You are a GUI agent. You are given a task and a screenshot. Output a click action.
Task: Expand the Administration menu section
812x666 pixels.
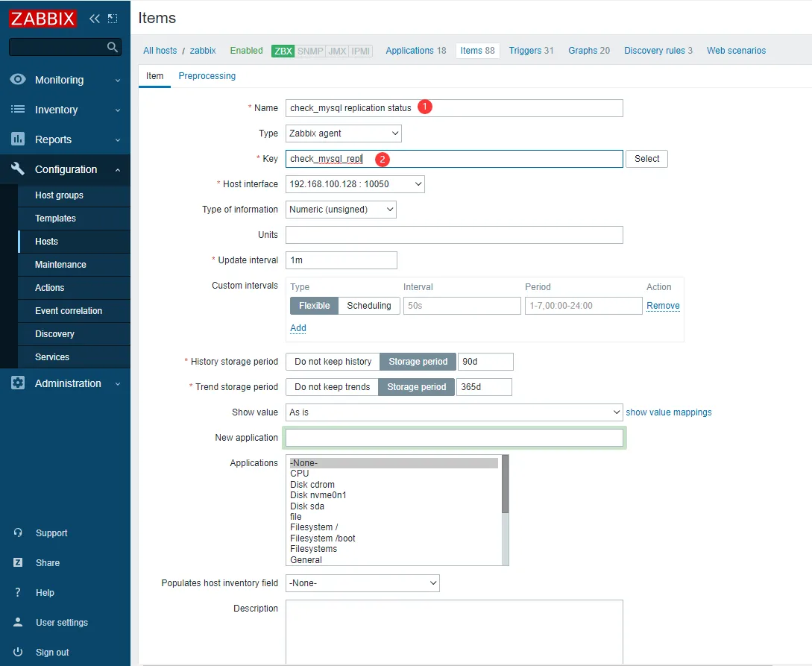click(x=66, y=383)
